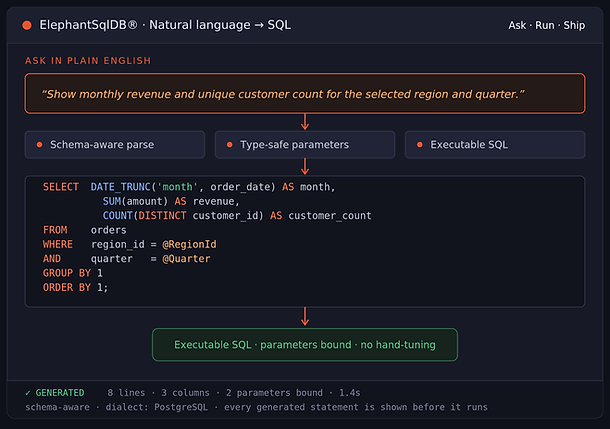Viewport: 610px width, 429px height.
Task: Click the SELECT keyword in the SQL code
Action: [61, 187]
